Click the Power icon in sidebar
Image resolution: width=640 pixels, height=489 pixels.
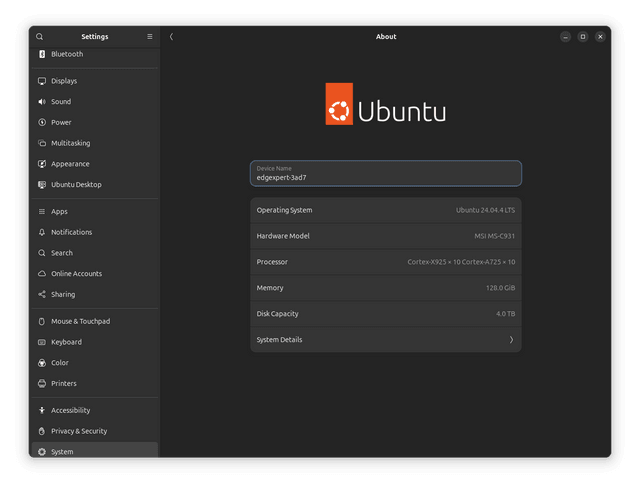pyautogui.click(x=42, y=122)
